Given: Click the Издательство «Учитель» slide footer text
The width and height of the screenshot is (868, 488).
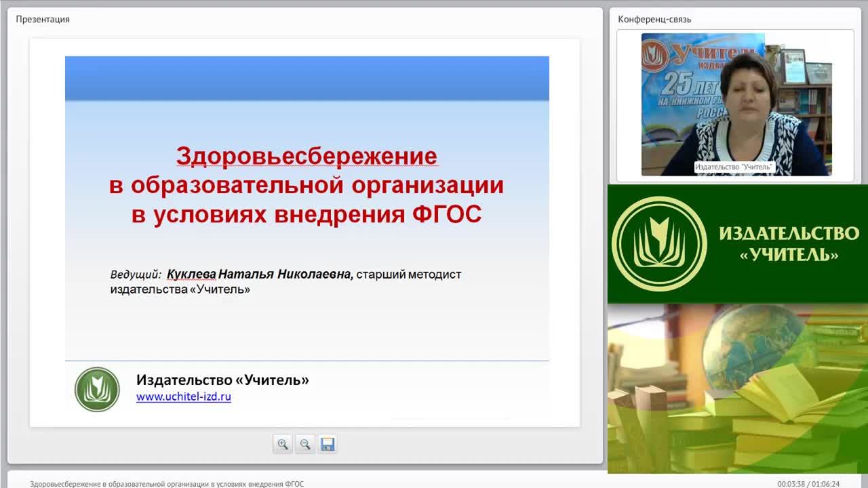Looking at the screenshot, I should 222,380.
